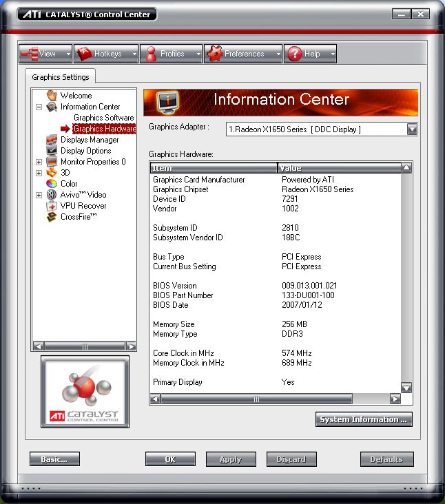Click hardware list scroll right arrow
The width and height of the screenshot is (445, 504).
pos(395,399)
